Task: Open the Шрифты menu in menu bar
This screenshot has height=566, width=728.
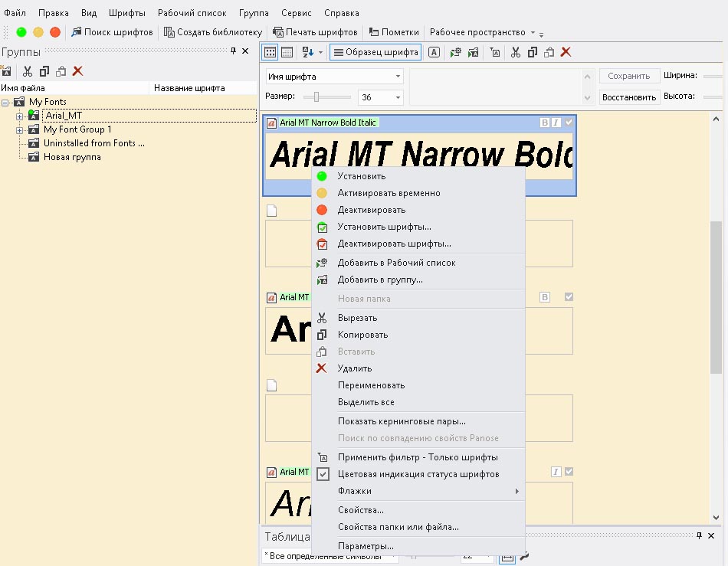Action: (126, 13)
